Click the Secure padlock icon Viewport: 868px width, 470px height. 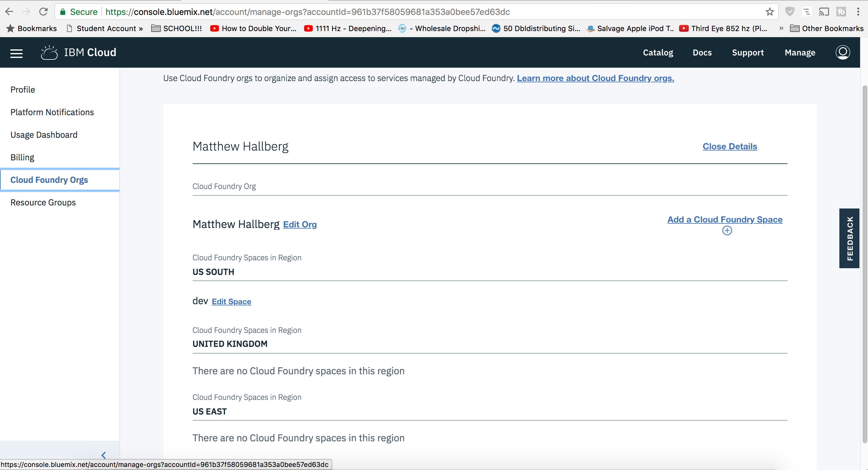[x=63, y=12]
